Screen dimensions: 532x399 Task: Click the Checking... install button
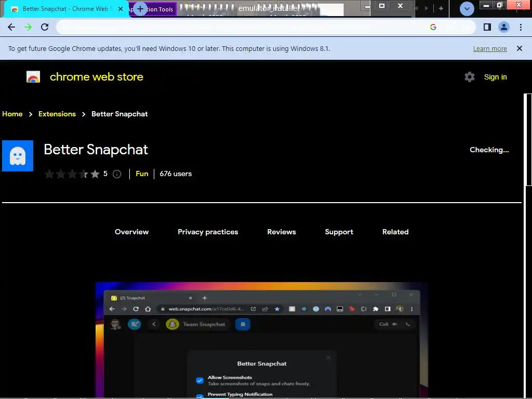(x=489, y=150)
